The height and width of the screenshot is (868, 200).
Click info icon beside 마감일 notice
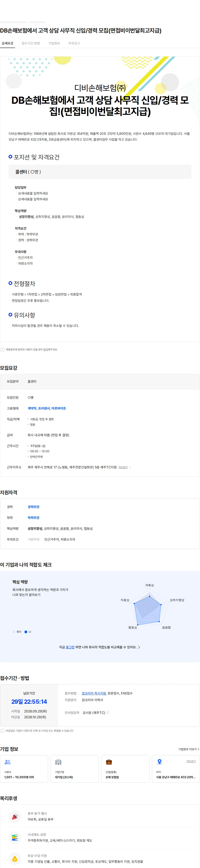(3, 731)
